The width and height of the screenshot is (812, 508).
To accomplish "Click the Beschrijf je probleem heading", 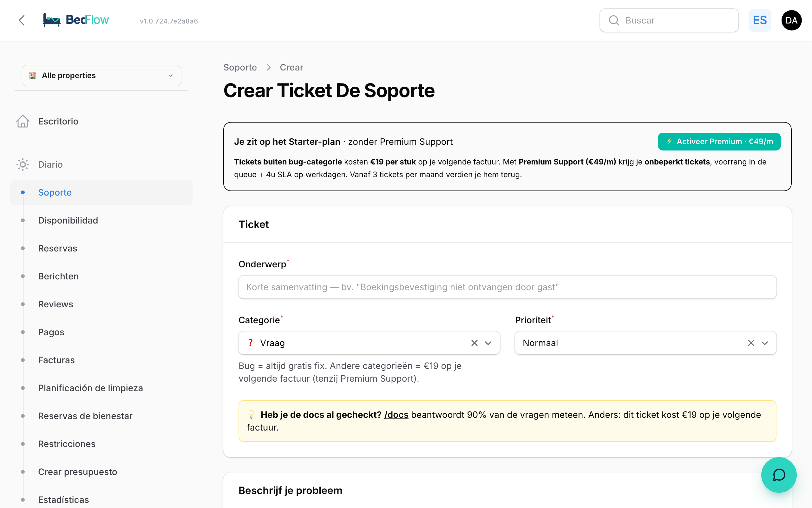I will pos(290,491).
